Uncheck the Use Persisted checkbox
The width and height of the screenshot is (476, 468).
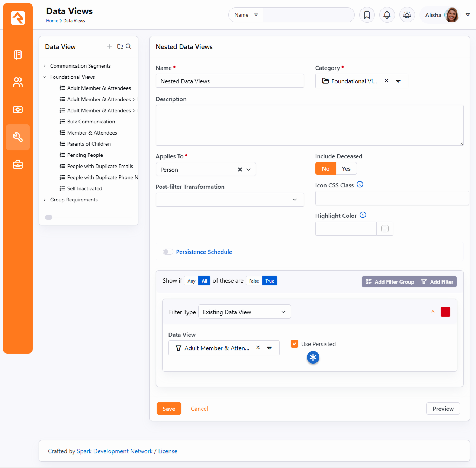[295, 344]
